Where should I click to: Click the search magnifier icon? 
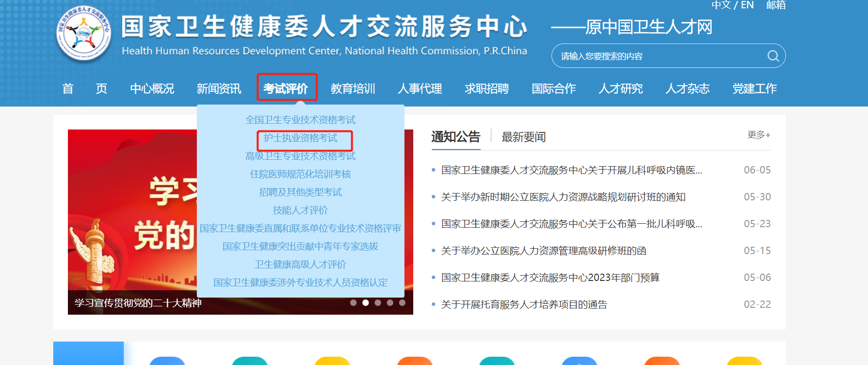click(x=773, y=56)
